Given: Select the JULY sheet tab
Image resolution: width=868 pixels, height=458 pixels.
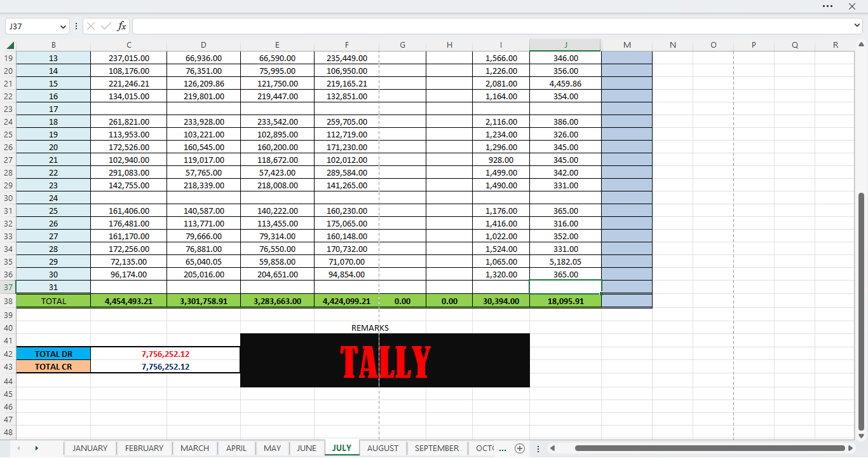Looking at the screenshot, I should (x=342, y=448).
